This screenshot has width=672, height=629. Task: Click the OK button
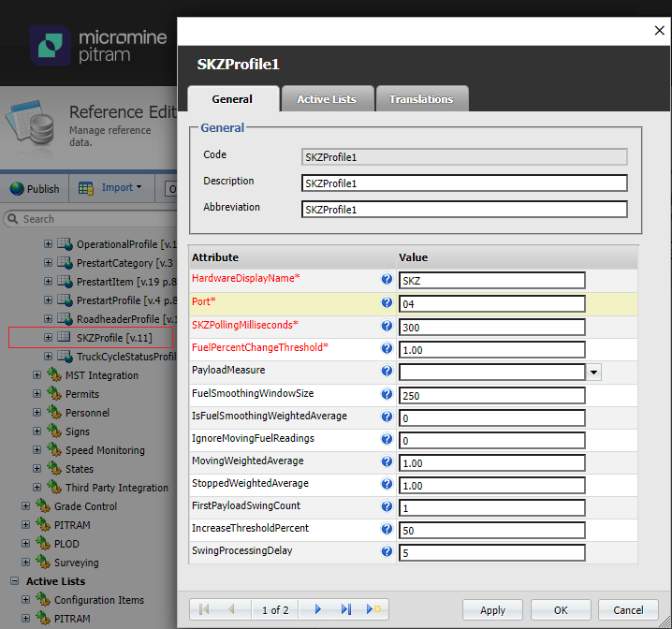[x=561, y=609]
